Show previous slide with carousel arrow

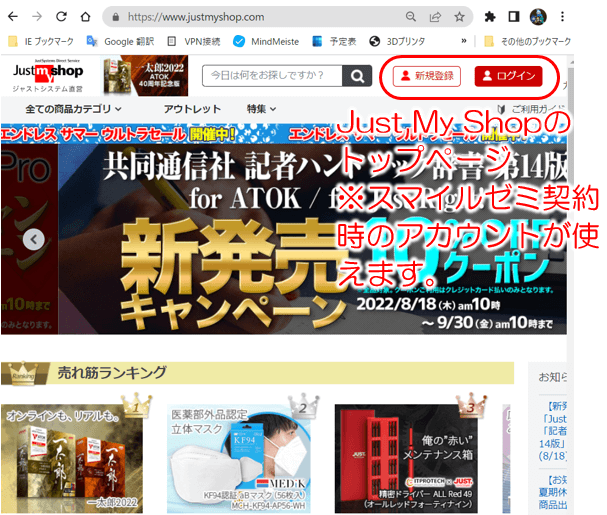(34, 239)
